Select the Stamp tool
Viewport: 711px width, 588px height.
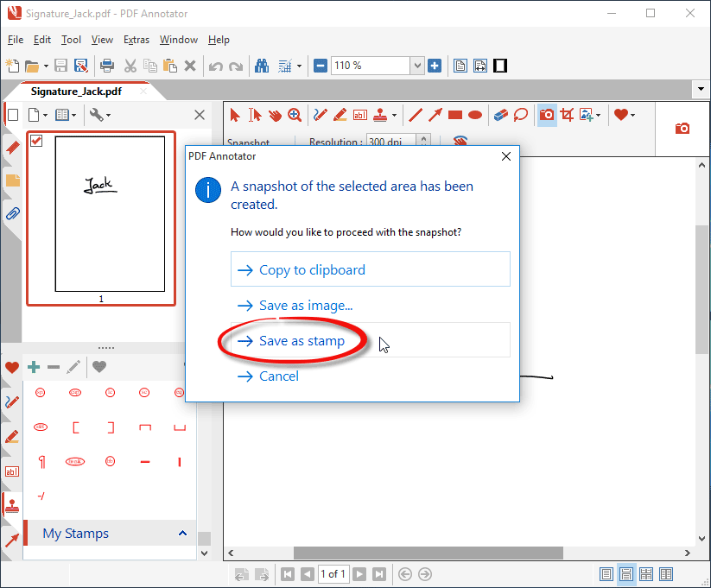(x=378, y=114)
